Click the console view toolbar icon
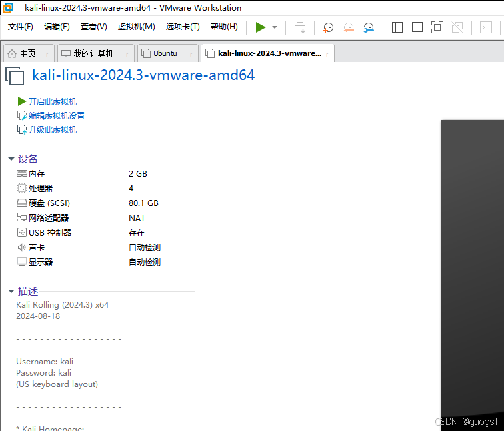Image resolution: width=504 pixels, height=431 pixels. [x=486, y=27]
